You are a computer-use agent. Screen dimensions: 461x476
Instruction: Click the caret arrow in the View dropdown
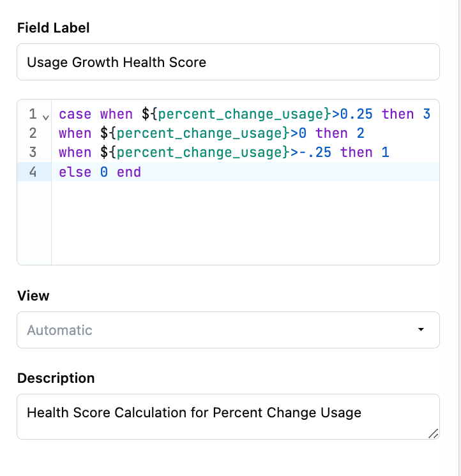pyautogui.click(x=421, y=330)
